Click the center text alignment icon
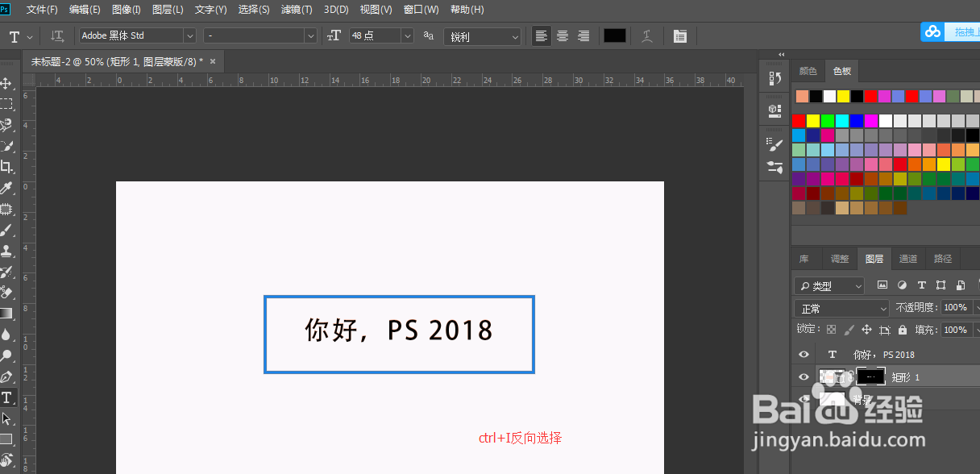The width and height of the screenshot is (980, 474). pyautogui.click(x=562, y=35)
